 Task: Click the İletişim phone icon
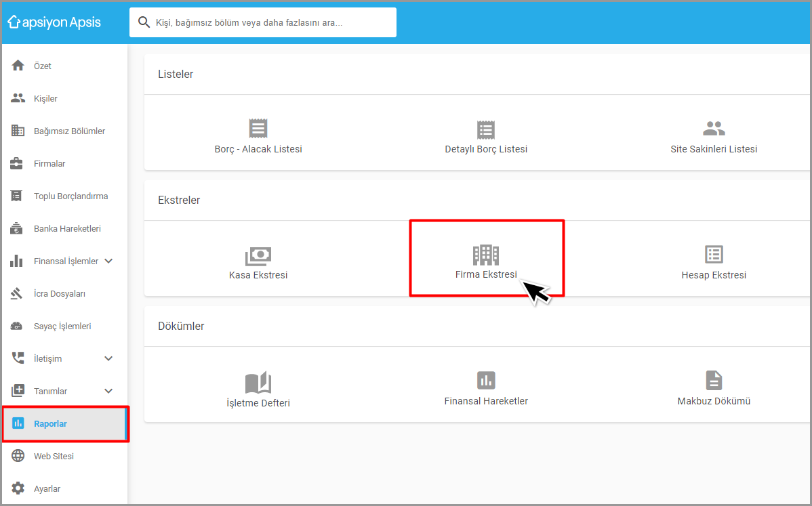(18, 358)
